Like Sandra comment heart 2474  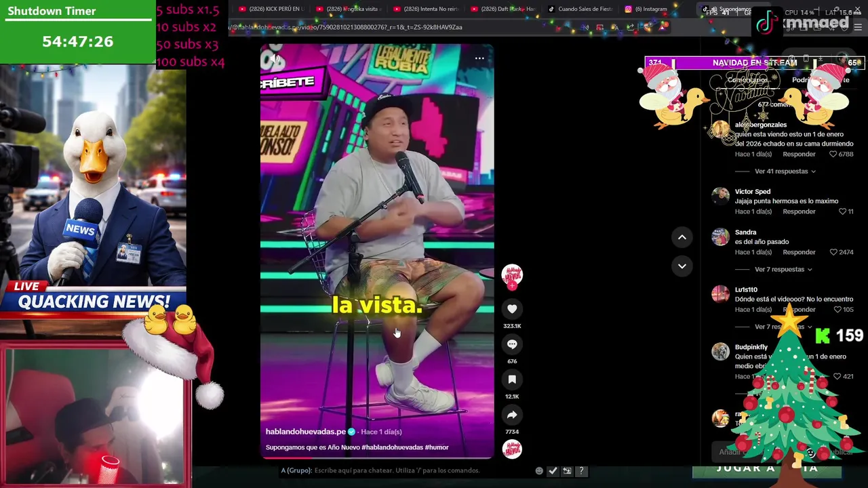tap(833, 252)
